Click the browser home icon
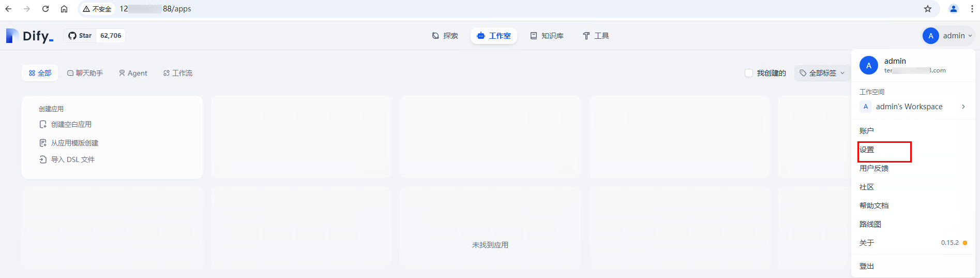This screenshot has height=278, width=980. tap(64, 9)
